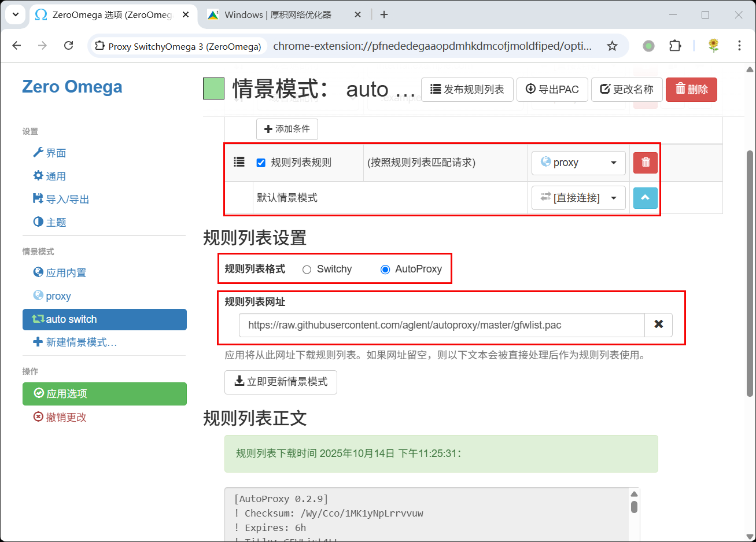756x542 pixels.
Task: Select the Switchy rule list format
Action: tap(307, 270)
